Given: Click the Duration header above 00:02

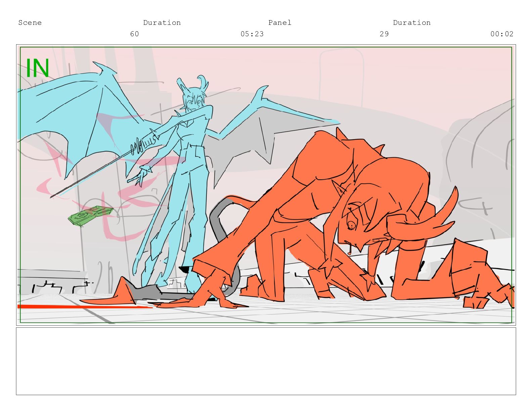Looking at the screenshot, I should [x=412, y=23].
